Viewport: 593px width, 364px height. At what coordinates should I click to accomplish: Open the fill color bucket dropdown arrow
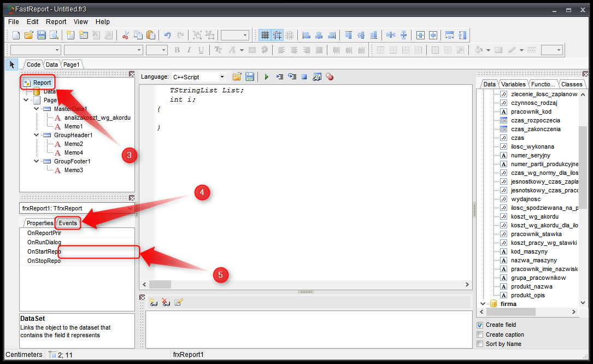click(488, 50)
